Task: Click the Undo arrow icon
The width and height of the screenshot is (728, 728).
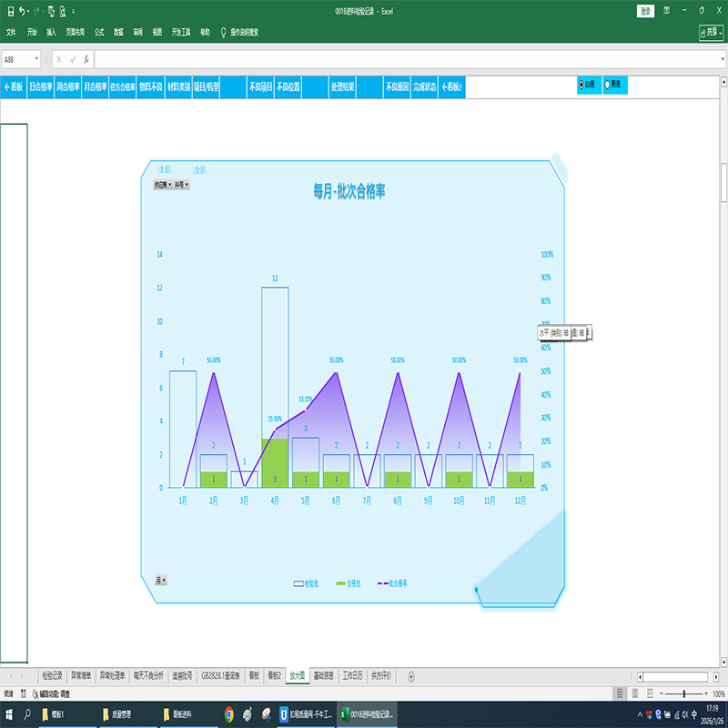Action: click(x=21, y=11)
